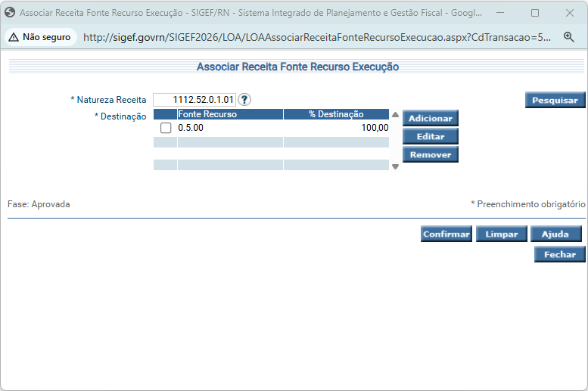Open the Ajuda help button
Screen dimensions: 588x391
point(555,234)
